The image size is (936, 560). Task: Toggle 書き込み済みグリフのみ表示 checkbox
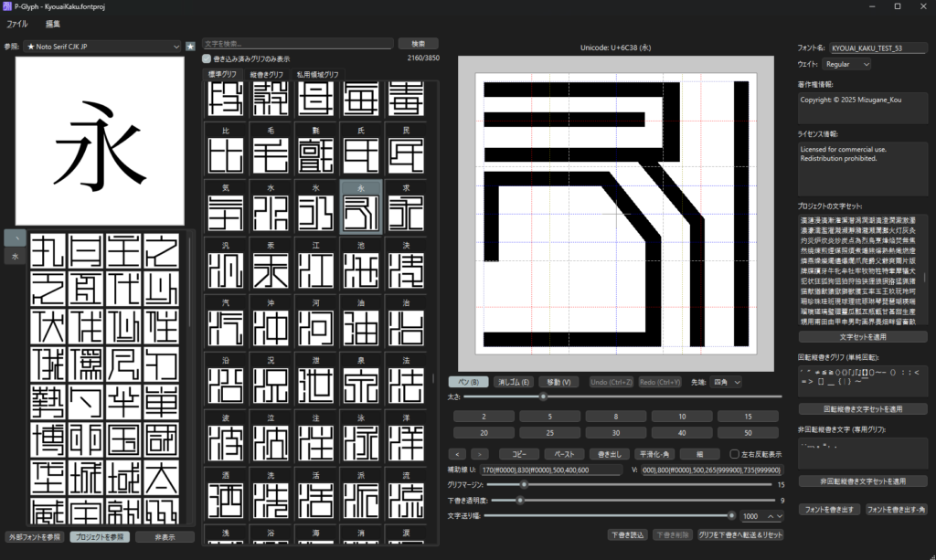tap(207, 58)
